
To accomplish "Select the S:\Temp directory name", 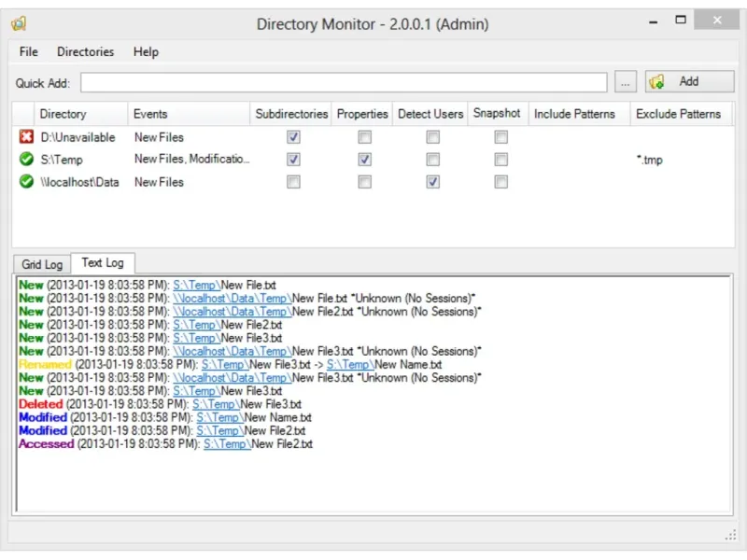I will (x=62, y=160).
